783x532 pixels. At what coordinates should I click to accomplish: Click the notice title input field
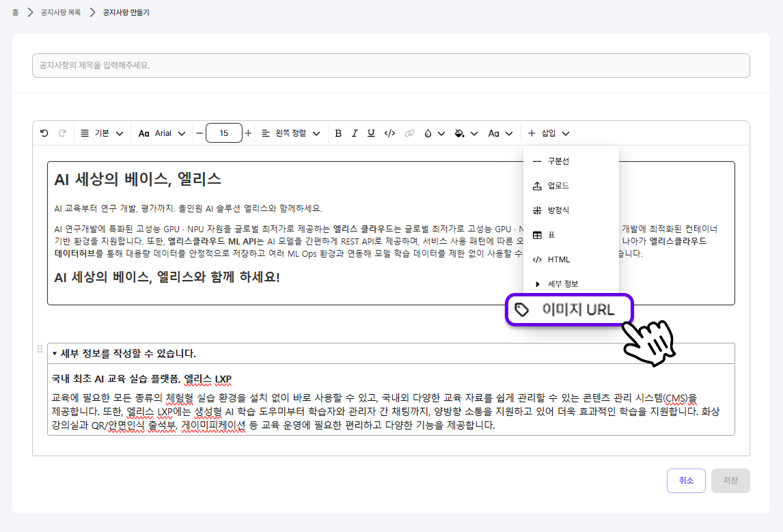(391, 66)
